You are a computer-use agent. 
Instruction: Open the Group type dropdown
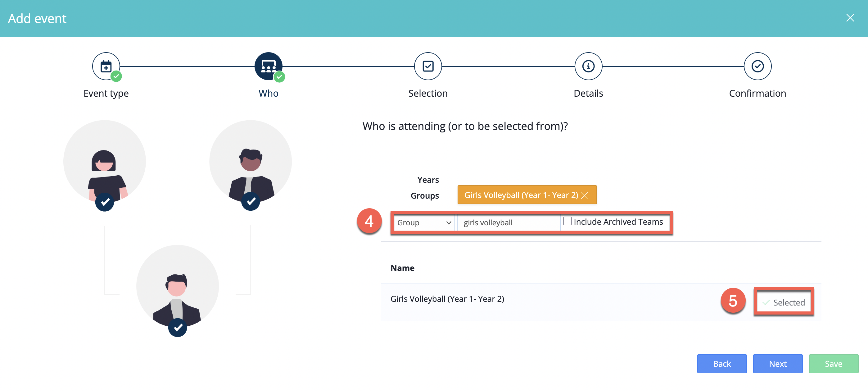click(424, 223)
